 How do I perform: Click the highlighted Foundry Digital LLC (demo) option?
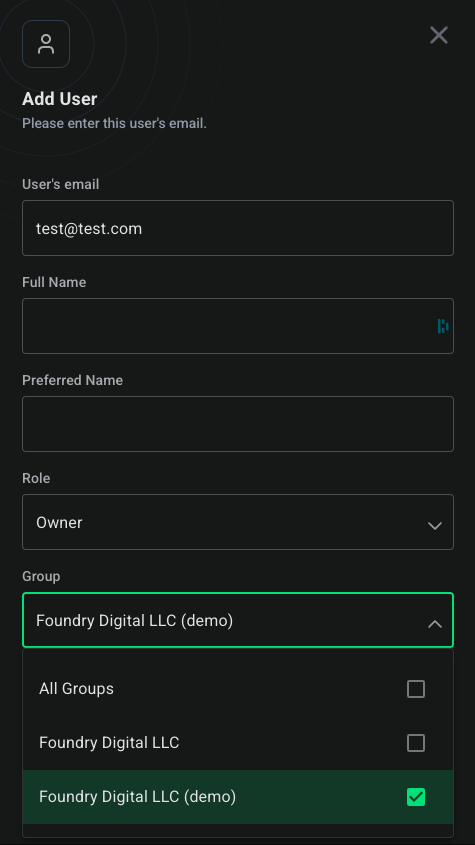[238, 796]
